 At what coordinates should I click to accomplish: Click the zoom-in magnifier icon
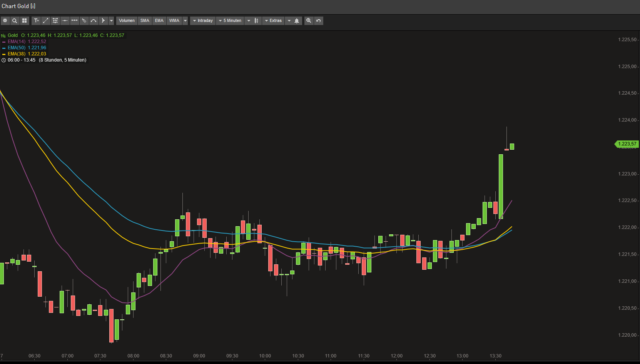click(x=309, y=21)
